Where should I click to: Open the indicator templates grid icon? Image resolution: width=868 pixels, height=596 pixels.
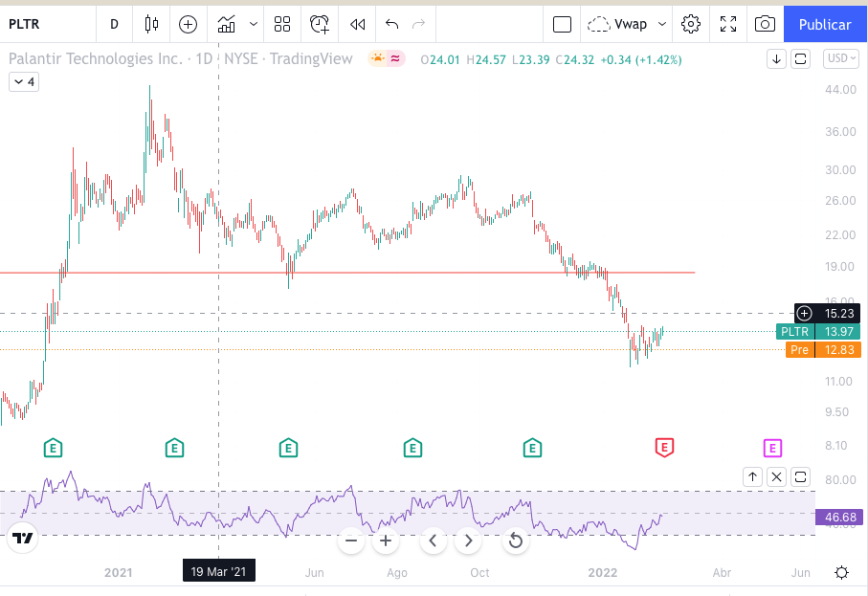click(x=282, y=24)
